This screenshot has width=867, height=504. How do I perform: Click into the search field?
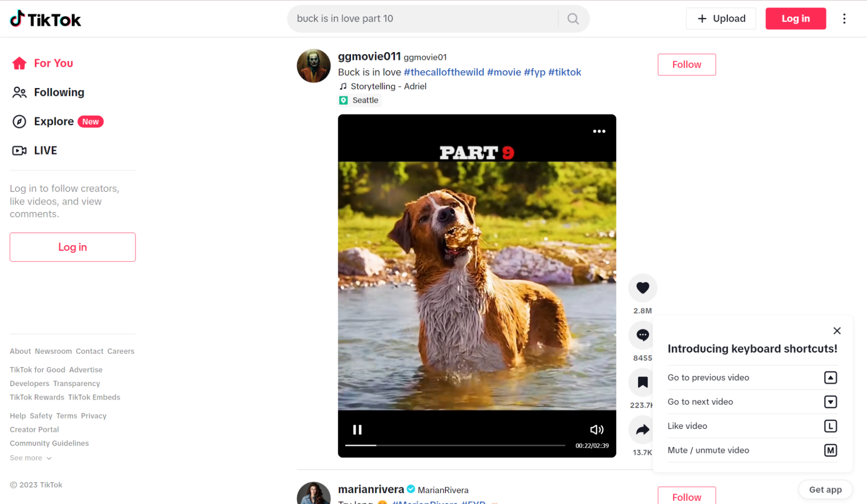423,19
